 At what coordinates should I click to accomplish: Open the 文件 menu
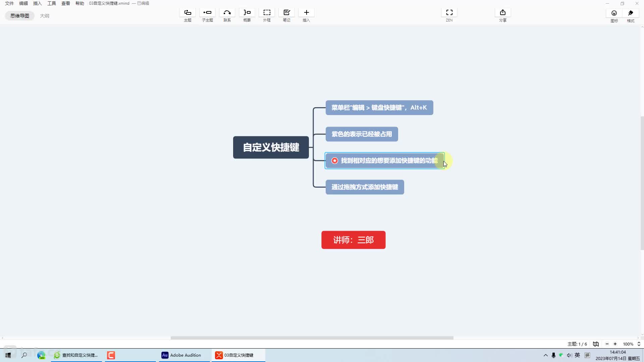coord(9,3)
